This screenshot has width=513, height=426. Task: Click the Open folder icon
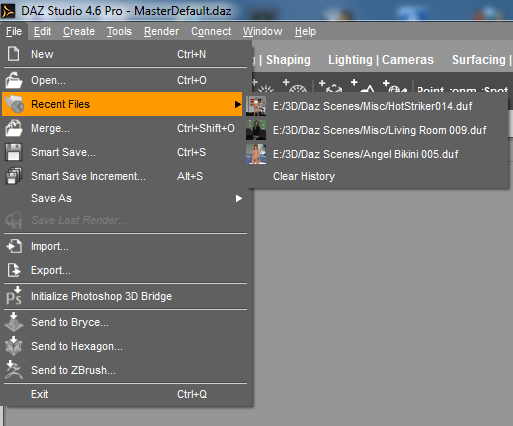[13, 80]
